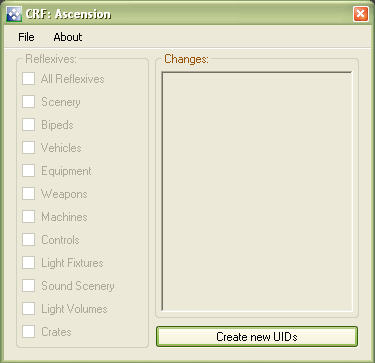Click the Reflexives group label
Image resolution: width=375 pixels, height=363 pixels.
(x=51, y=59)
